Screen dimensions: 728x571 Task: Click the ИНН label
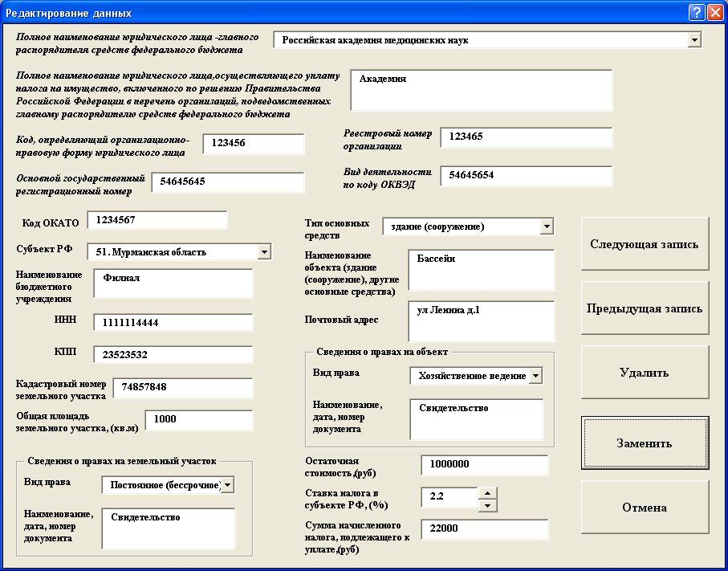[x=66, y=320]
